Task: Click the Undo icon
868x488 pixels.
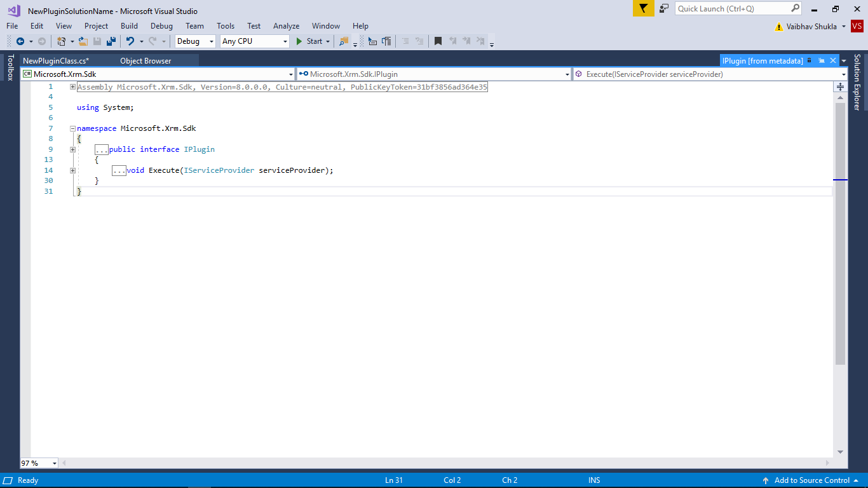Action: (130, 41)
